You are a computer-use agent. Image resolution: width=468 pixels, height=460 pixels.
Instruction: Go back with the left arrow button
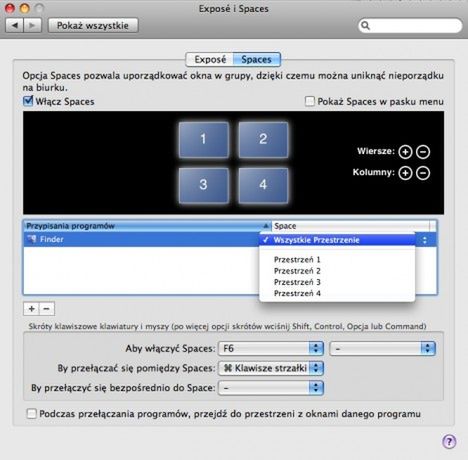coord(15,25)
